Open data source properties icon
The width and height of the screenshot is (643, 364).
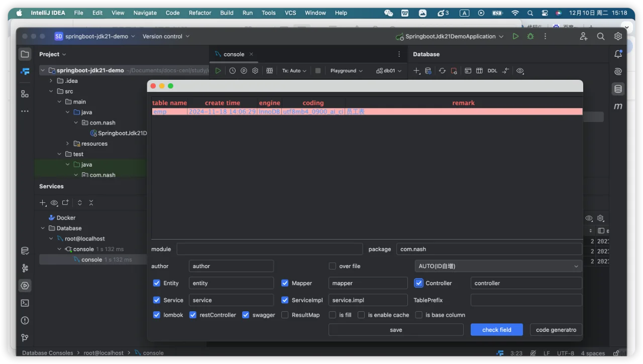coord(428,71)
